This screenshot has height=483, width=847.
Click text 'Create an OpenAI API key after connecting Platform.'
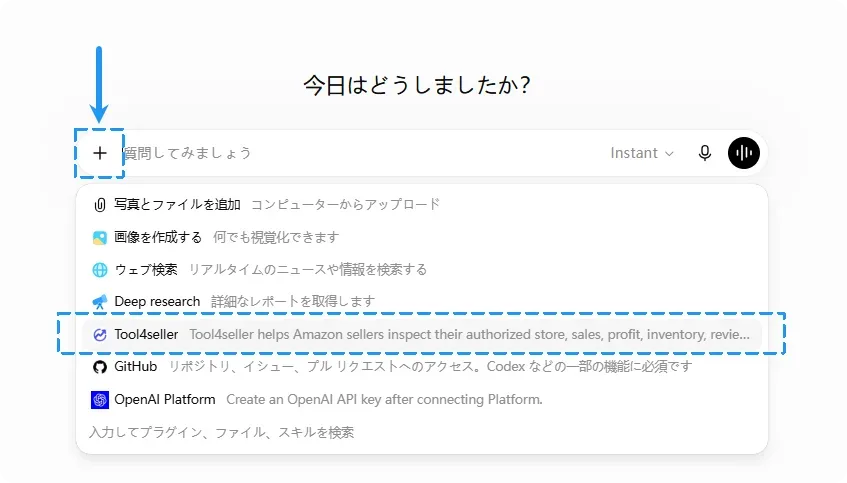[x=384, y=400]
